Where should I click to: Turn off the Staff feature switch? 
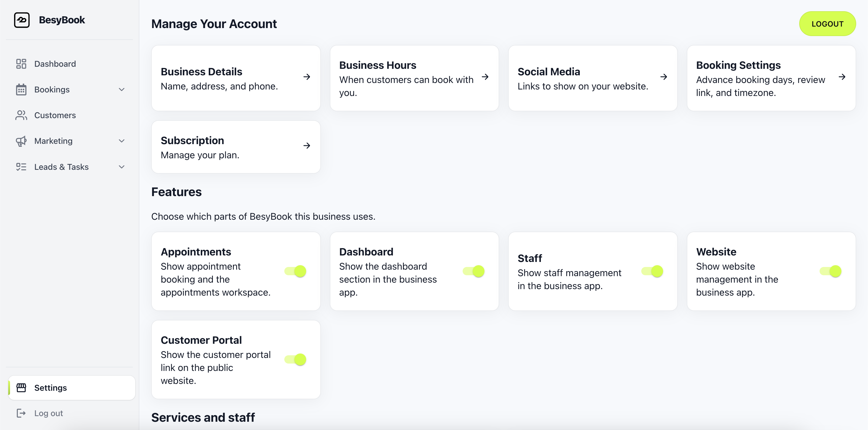652,271
